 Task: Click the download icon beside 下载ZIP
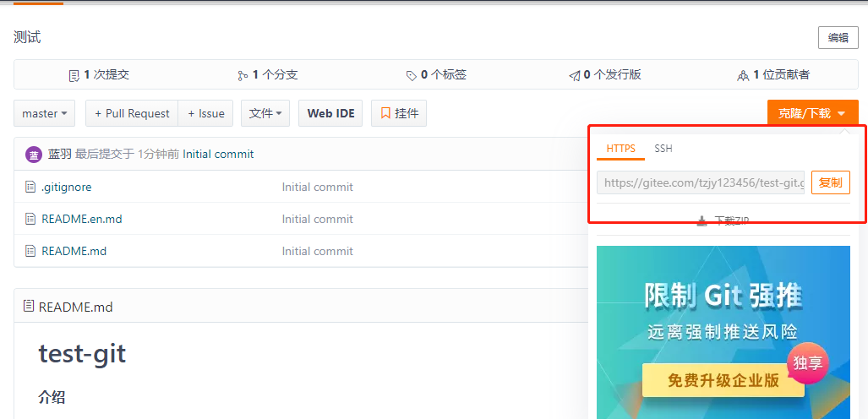click(702, 220)
